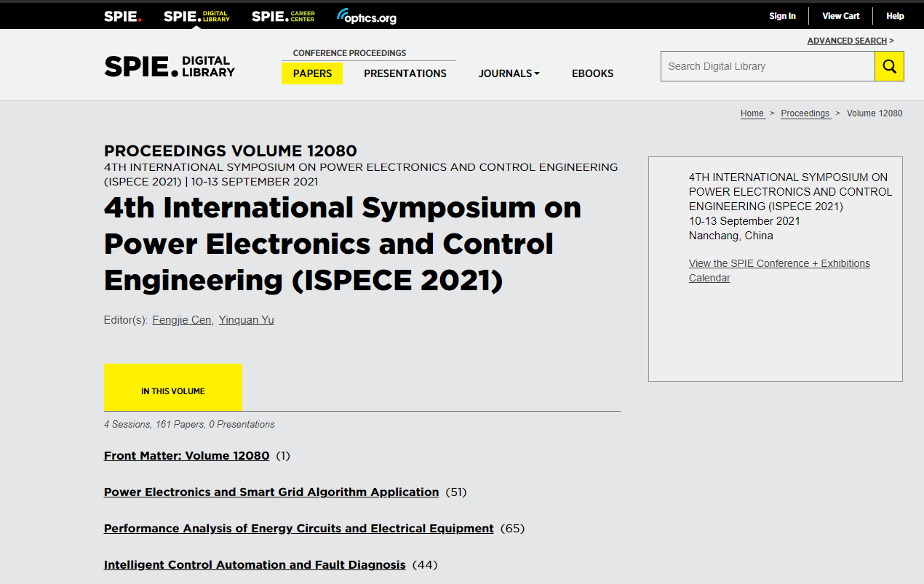
Task: Open SPIE Career Center logo link
Action: coord(283,16)
